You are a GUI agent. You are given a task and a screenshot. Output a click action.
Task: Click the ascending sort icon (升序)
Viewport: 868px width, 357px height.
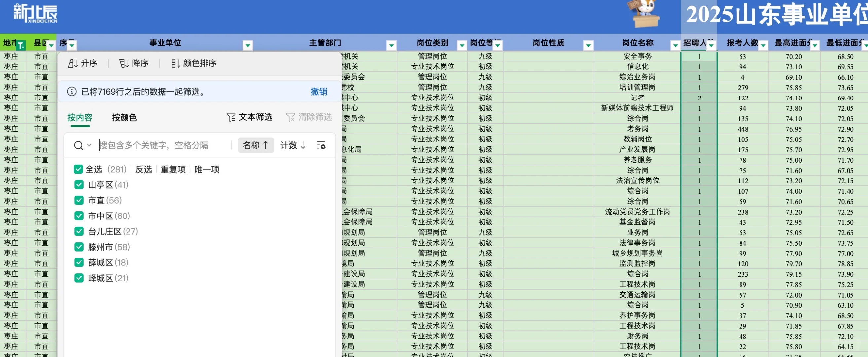[x=73, y=63]
